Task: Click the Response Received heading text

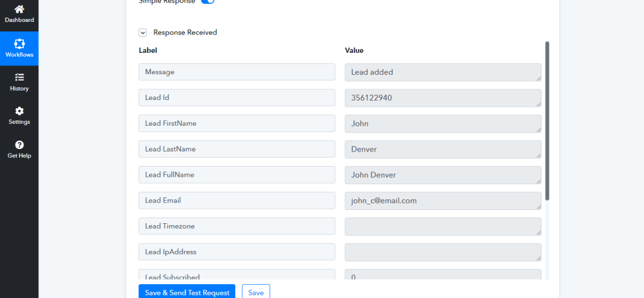Action: (x=186, y=33)
